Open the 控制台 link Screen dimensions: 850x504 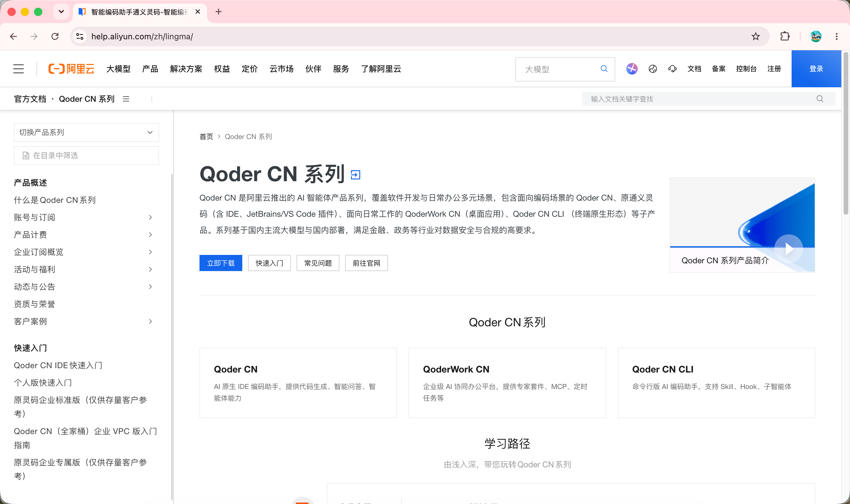click(x=746, y=69)
